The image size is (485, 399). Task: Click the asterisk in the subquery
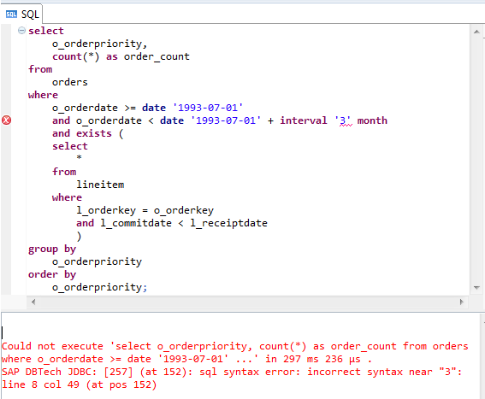79,157
